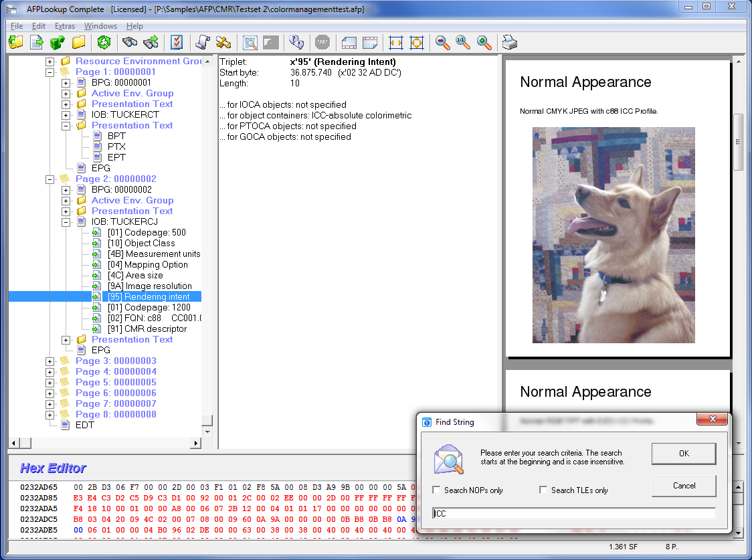Click the first page layout icon
This screenshot has width=752, height=560.
tap(349, 43)
